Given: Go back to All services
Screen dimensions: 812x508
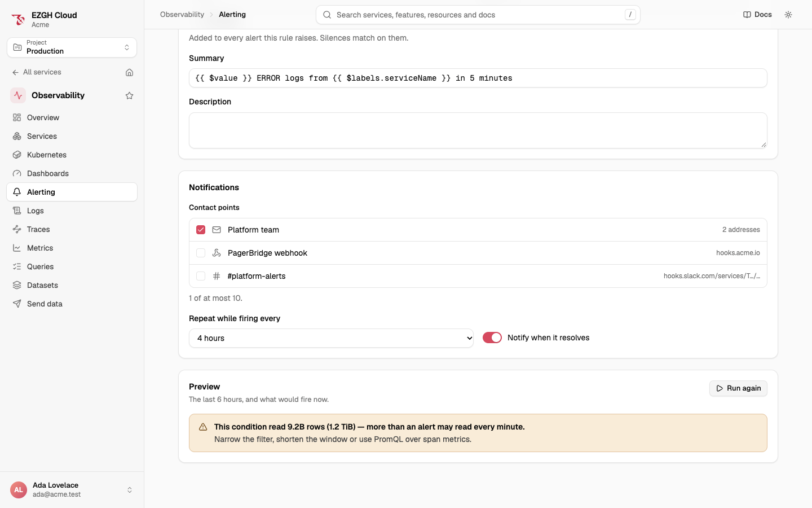Looking at the screenshot, I should click(x=37, y=72).
